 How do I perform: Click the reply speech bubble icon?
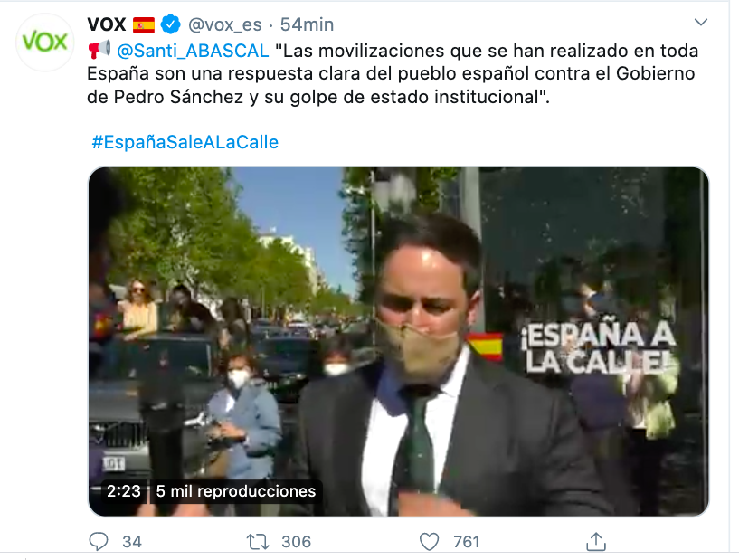pyautogui.click(x=99, y=542)
